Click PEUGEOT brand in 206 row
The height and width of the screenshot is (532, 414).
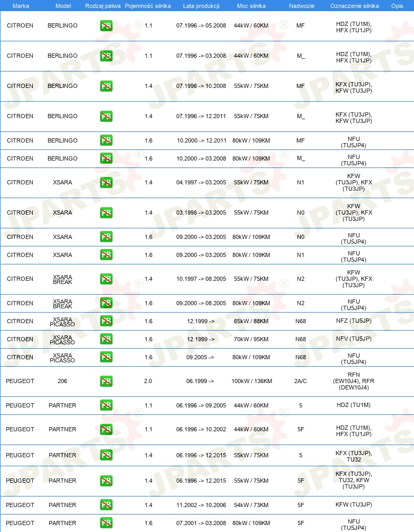tap(20, 381)
